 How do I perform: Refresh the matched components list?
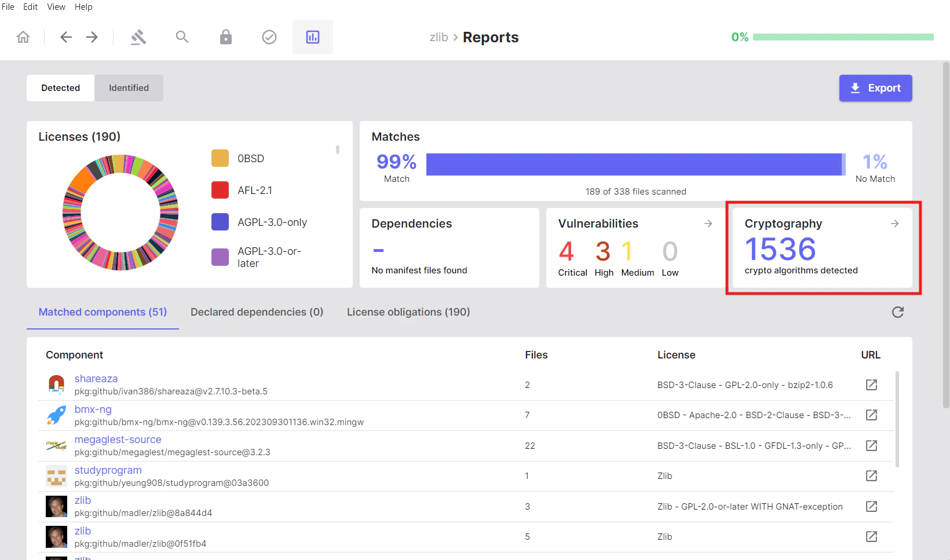pos(898,312)
